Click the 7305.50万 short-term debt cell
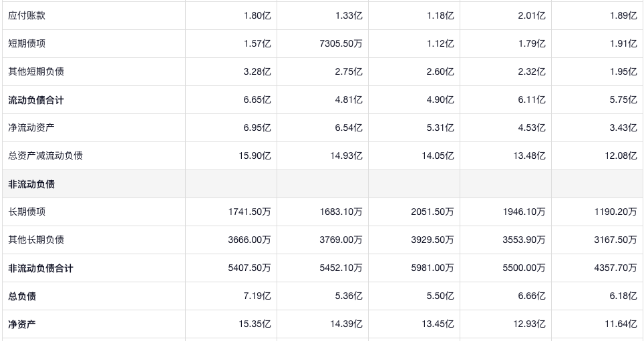644x341 pixels. 341,43
